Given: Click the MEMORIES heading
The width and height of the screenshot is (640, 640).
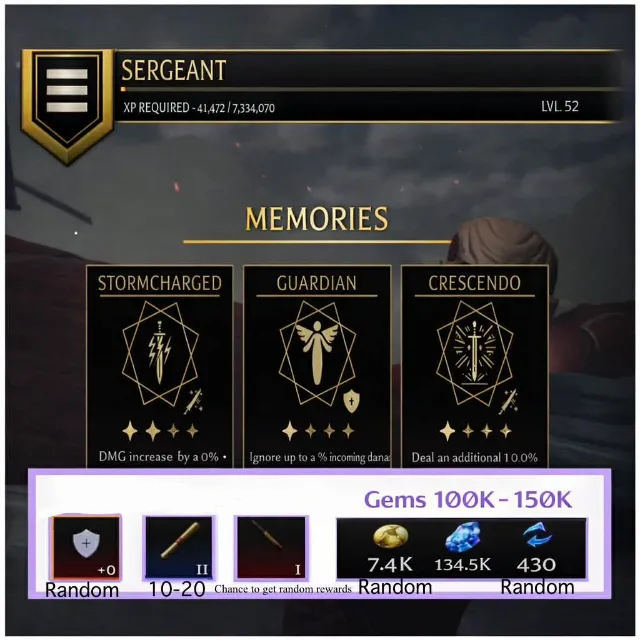Looking at the screenshot, I should coord(317,219).
